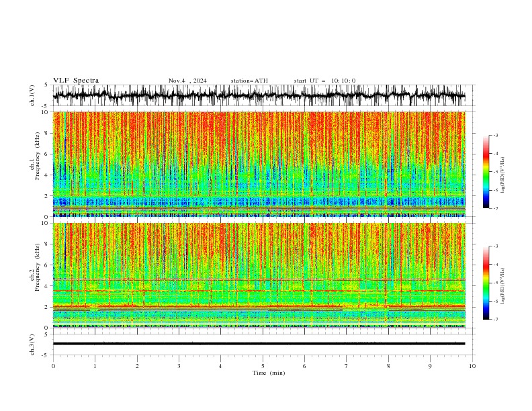The width and height of the screenshot is (532, 411).
Task: Click the ch.2 "Frequency (kHz)" axis label
Action: (x=38, y=267)
